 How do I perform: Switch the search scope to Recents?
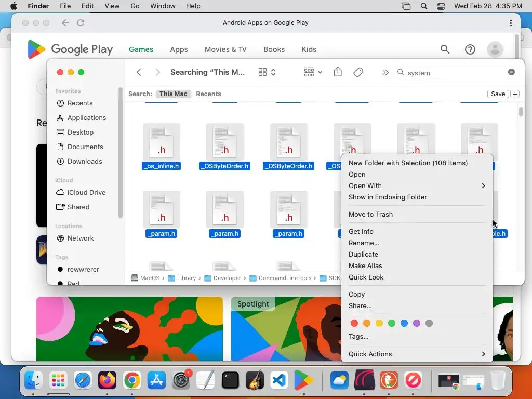pyautogui.click(x=208, y=94)
